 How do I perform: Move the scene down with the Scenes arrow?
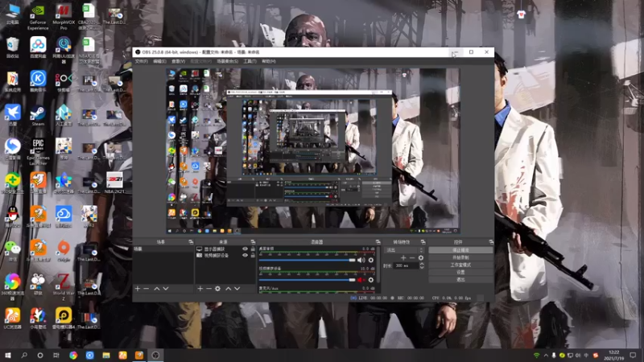pos(166,289)
